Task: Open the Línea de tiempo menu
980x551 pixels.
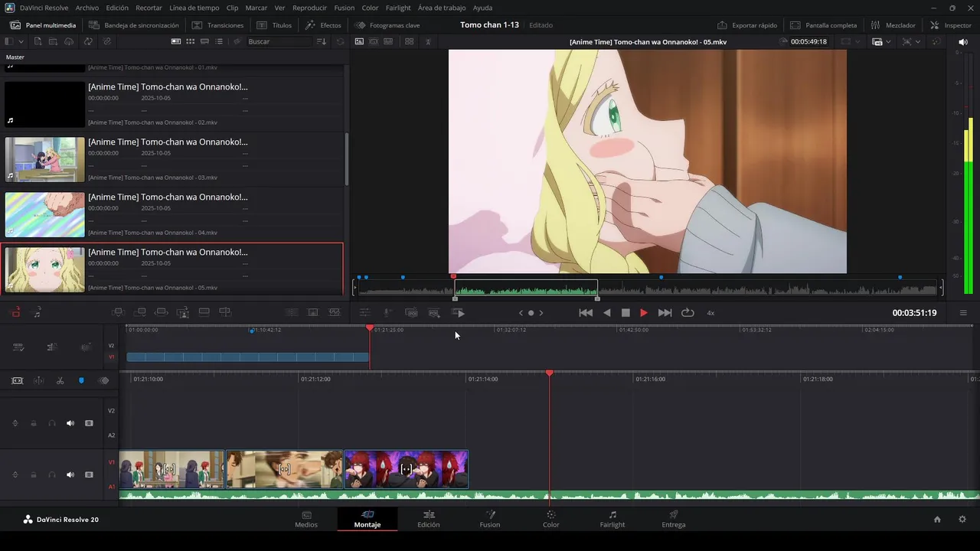Action: click(194, 8)
